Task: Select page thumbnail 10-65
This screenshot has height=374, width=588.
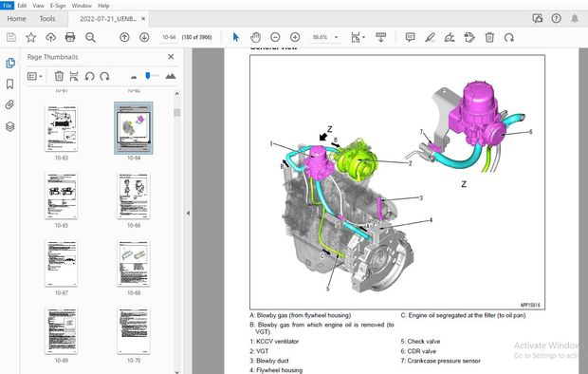Action: (61, 196)
